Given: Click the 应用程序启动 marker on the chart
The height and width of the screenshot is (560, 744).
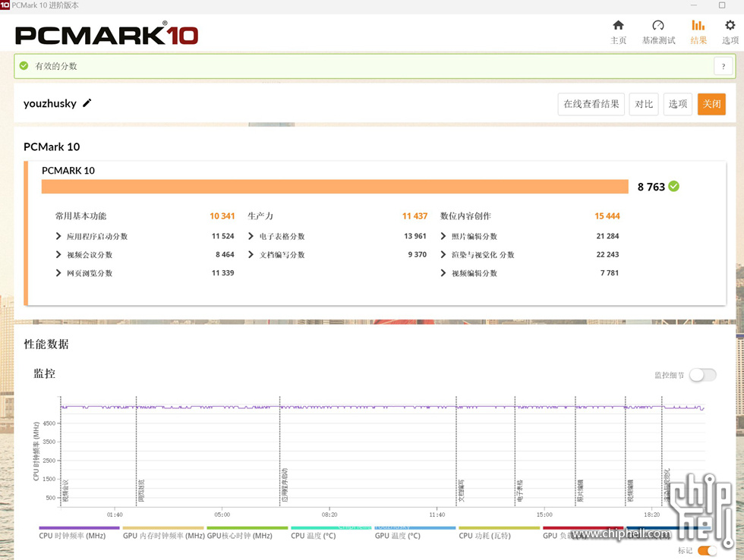Looking at the screenshot, I should point(285,485).
